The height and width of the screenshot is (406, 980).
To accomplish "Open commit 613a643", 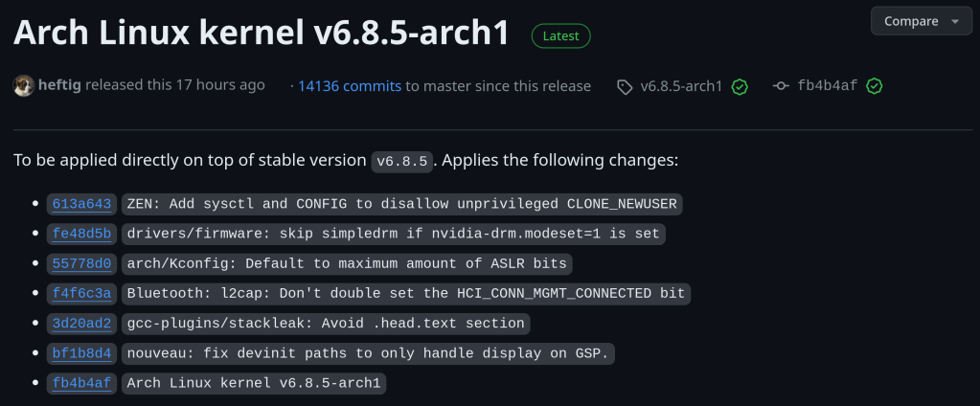I will tap(81, 204).
